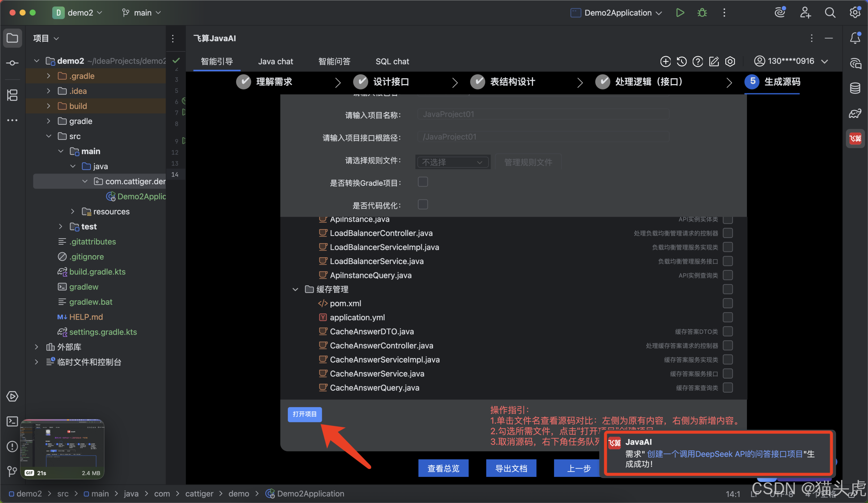Switch to the SQL chat tab
The image size is (868, 503).
click(392, 62)
